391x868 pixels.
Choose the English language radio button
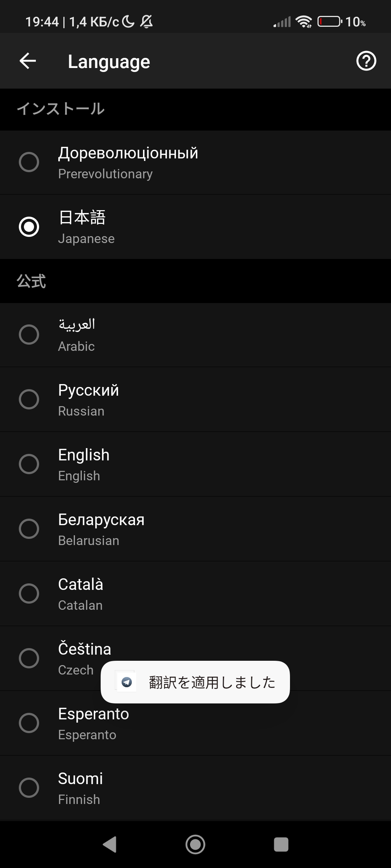(x=29, y=464)
